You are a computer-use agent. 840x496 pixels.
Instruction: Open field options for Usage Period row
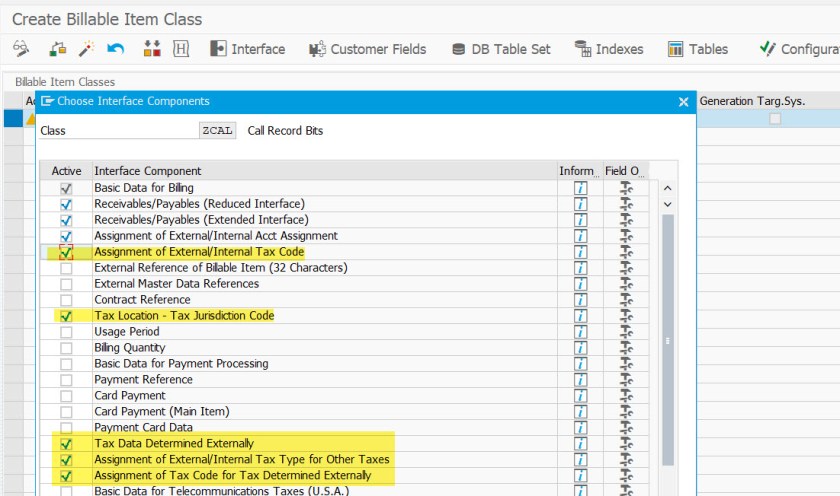pyautogui.click(x=626, y=332)
